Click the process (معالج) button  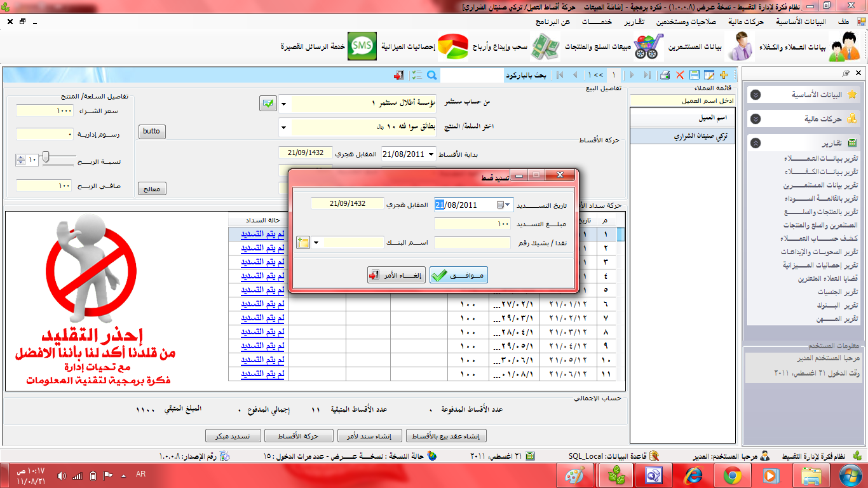[152, 188]
